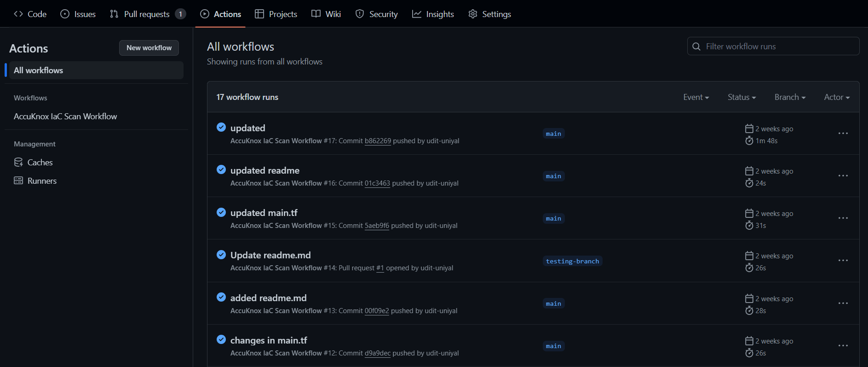Image resolution: width=868 pixels, height=367 pixels.
Task: Open the kebab menu for 'Update readme.md' run
Action: pyautogui.click(x=843, y=260)
